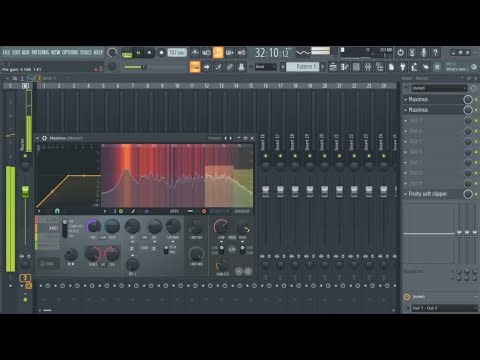Viewport: 480px width, 360px height.
Task: Click the Master track volume fader
Action: coord(25,192)
